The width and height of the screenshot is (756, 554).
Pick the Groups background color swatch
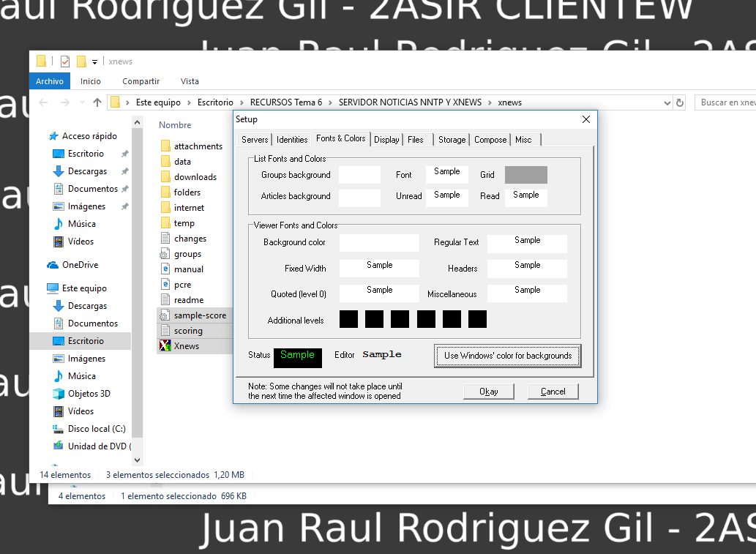(359, 174)
